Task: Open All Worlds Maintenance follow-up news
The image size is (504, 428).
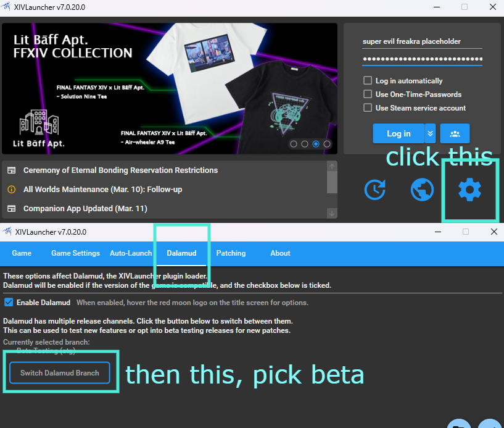Action: click(x=102, y=189)
